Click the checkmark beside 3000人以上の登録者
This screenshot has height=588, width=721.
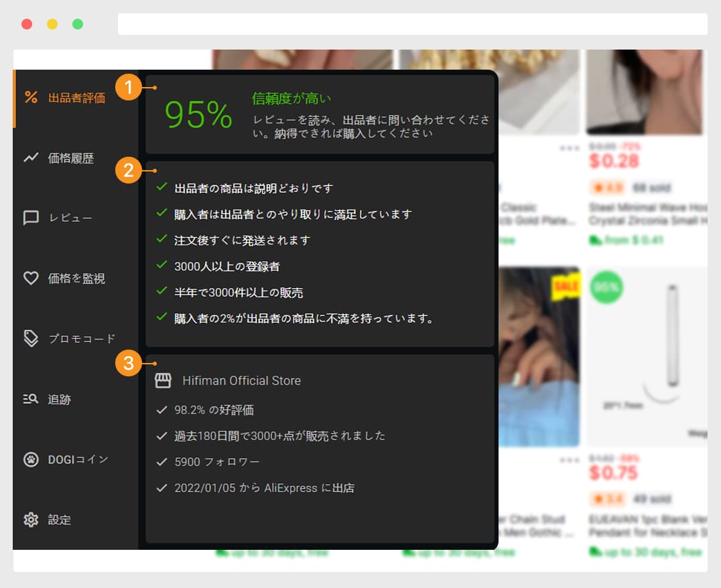161,266
